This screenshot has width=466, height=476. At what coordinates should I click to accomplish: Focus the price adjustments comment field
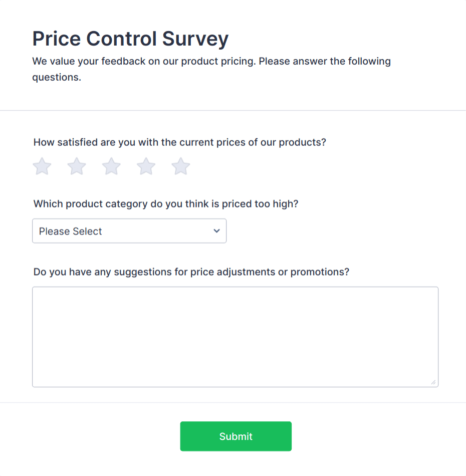(235, 336)
